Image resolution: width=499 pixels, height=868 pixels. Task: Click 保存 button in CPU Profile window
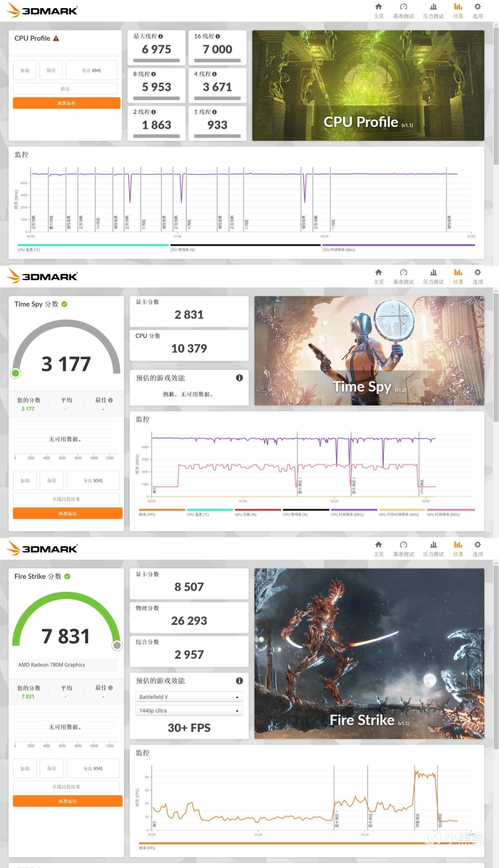pos(51,71)
